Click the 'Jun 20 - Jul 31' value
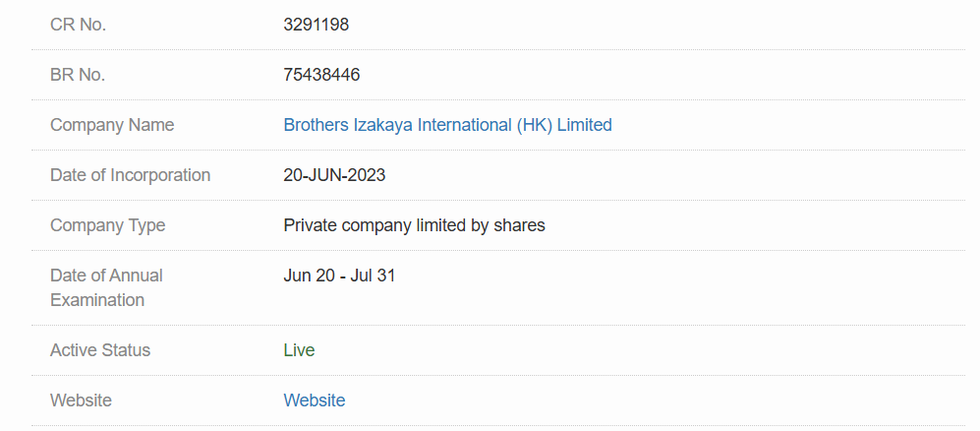Screen dimensions: 980x431 click(339, 276)
